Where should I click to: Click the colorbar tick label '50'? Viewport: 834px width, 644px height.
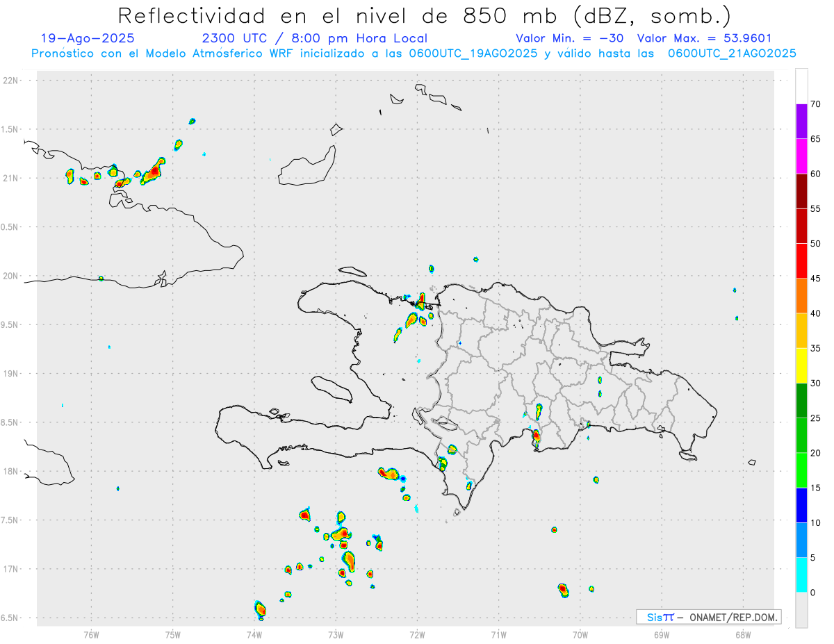click(816, 244)
